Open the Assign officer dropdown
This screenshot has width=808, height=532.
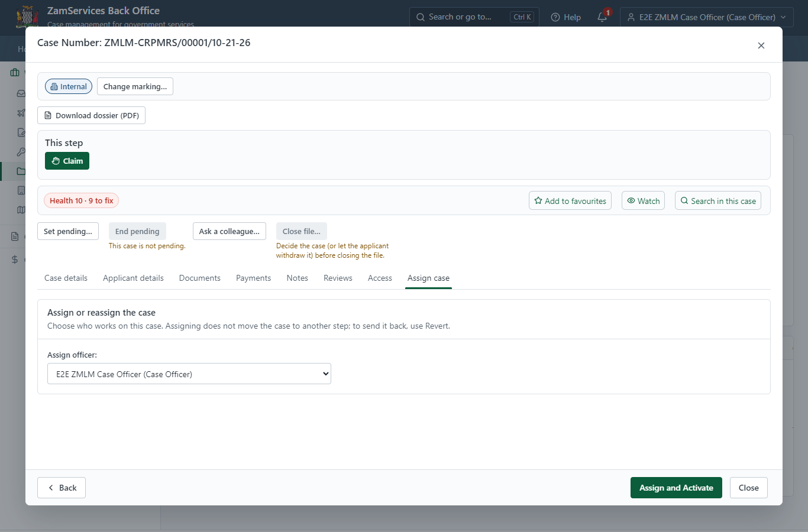[x=189, y=374]
